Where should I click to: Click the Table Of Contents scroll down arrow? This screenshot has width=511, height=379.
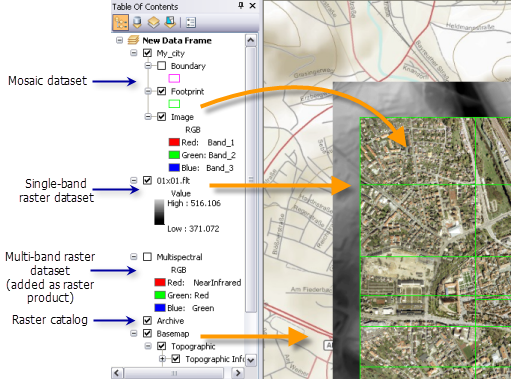pos(251,360)
